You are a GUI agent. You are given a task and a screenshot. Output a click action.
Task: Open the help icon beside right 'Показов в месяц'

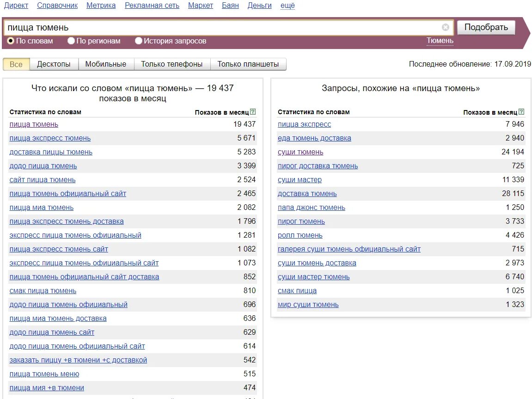click(x=521, y=111)
